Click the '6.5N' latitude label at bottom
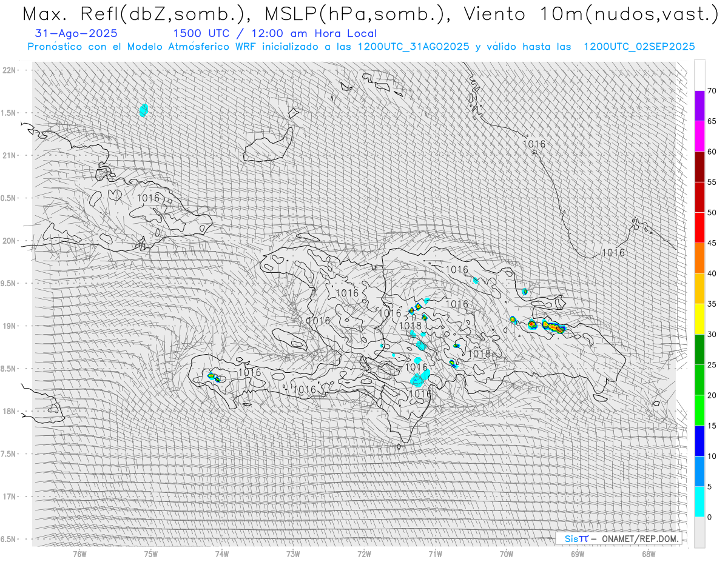This screenshot has width=728, height=562. coord(8,539)
